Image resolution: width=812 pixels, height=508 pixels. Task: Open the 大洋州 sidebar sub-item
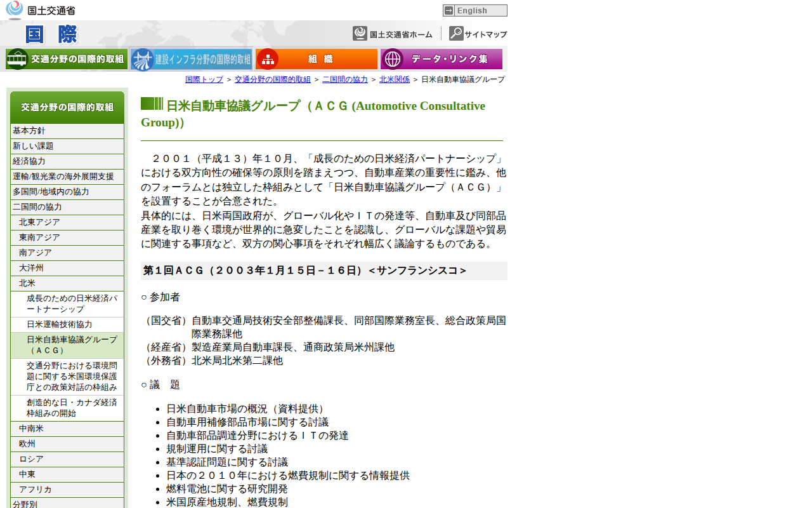(x=67, y=268)
